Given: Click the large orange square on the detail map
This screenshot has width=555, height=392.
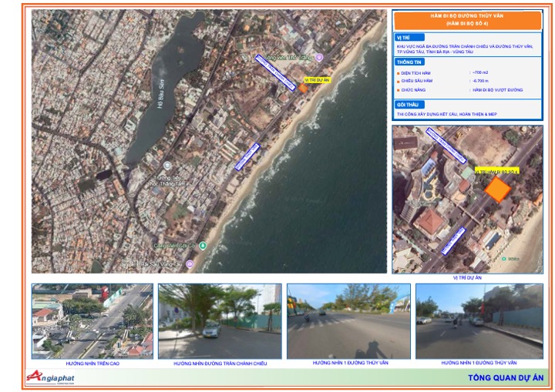Looking at the screenshot, I should (x=498, y=189).
